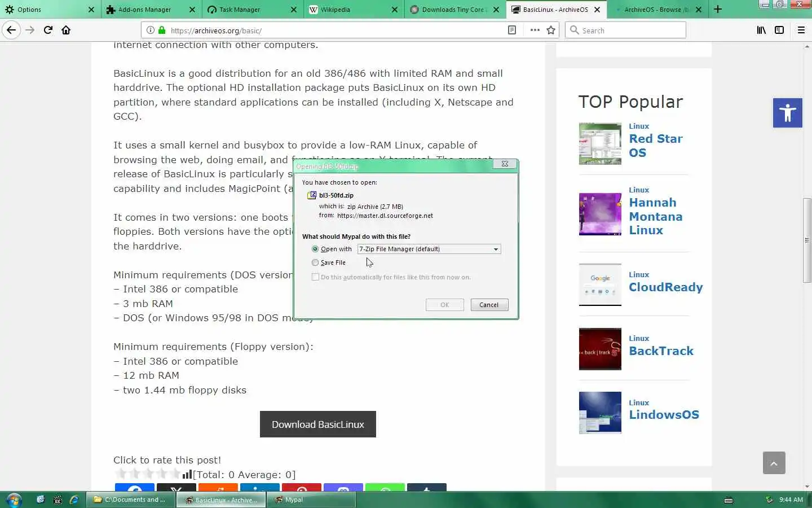Click the Linux category above CloudReady

639,275
